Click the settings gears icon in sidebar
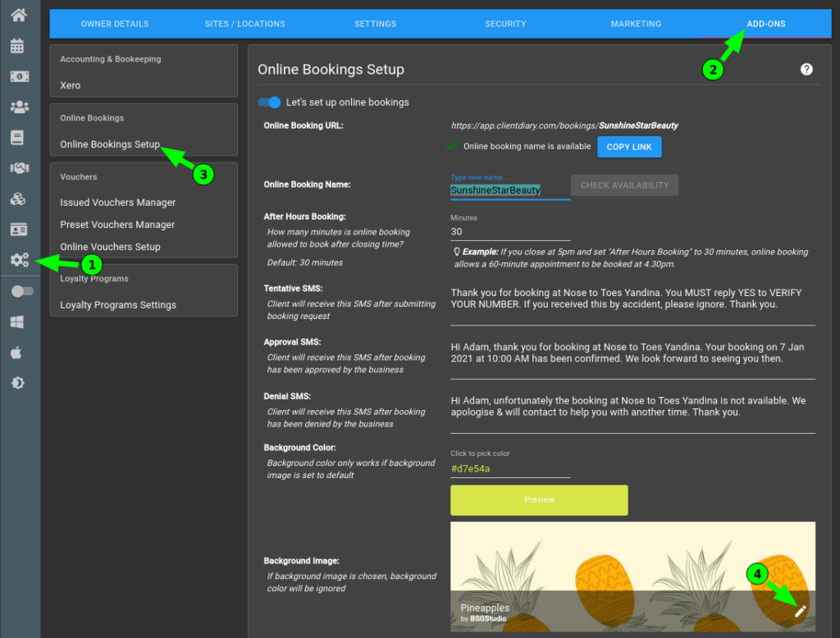This screenshot has width=840, height=638. point(18,260)
